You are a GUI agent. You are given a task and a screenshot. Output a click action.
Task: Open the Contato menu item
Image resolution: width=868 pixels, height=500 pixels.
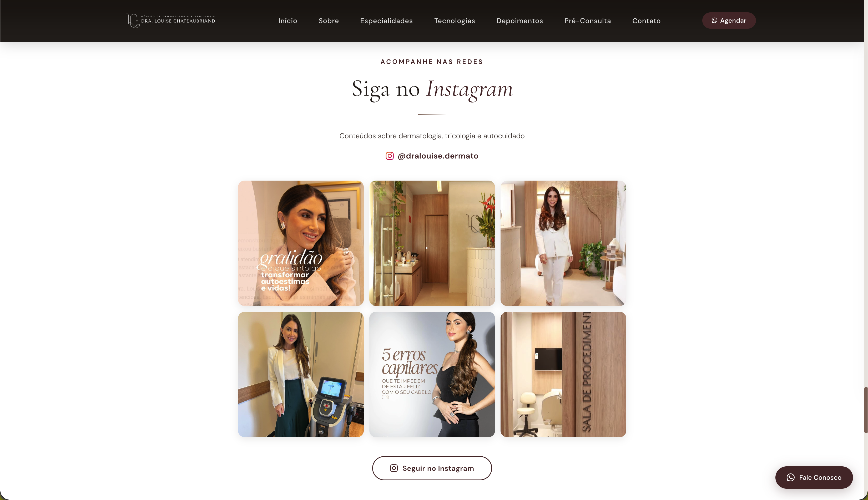[x=647, y=21]
